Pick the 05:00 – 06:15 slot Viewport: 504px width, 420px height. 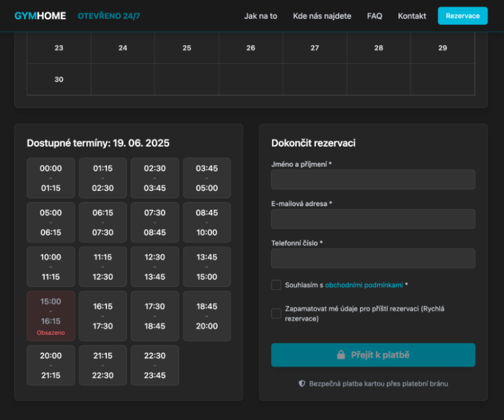pyautogui.click(x=51, y=222)
